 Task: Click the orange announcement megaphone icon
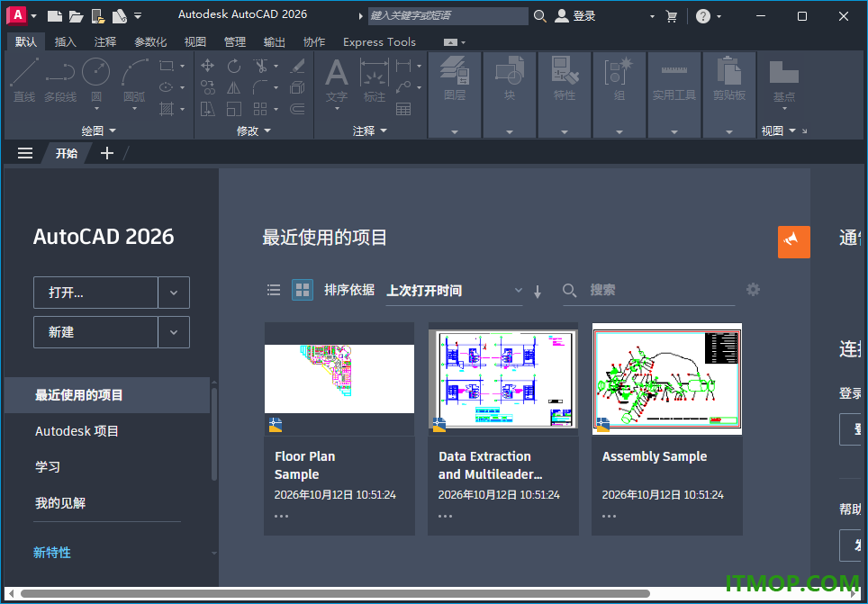coord(794,242)
